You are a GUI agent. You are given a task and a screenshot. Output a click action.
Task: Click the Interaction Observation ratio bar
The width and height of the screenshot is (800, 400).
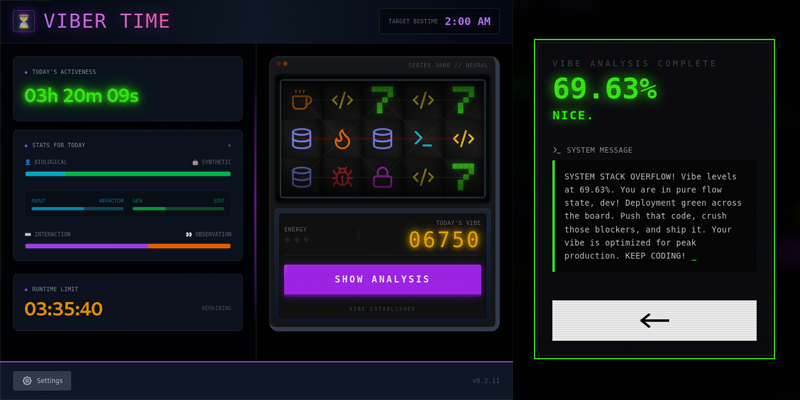(128, 246)
